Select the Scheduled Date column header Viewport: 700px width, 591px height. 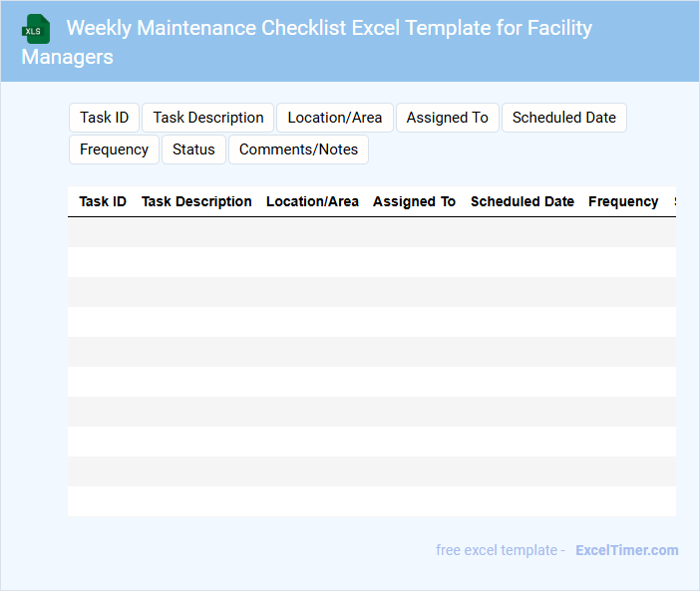[x=522, y=201]
